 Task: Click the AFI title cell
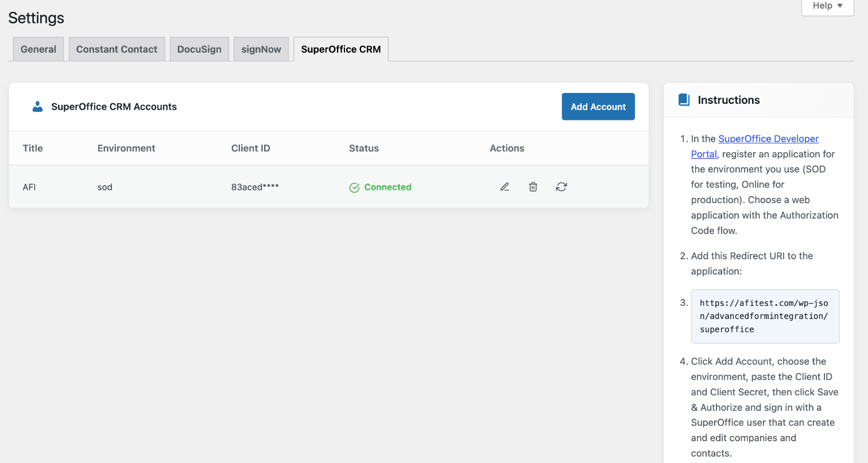coord(29,187)
